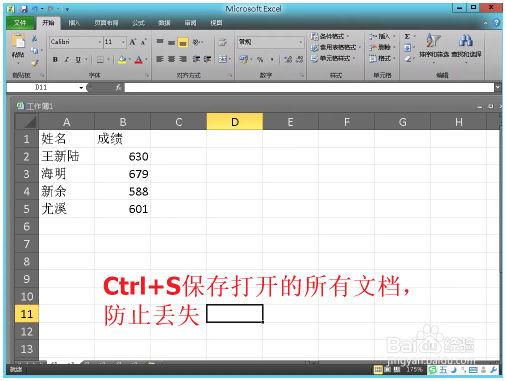
Task: Open the green File tab
Action: [x=20, y=23]
